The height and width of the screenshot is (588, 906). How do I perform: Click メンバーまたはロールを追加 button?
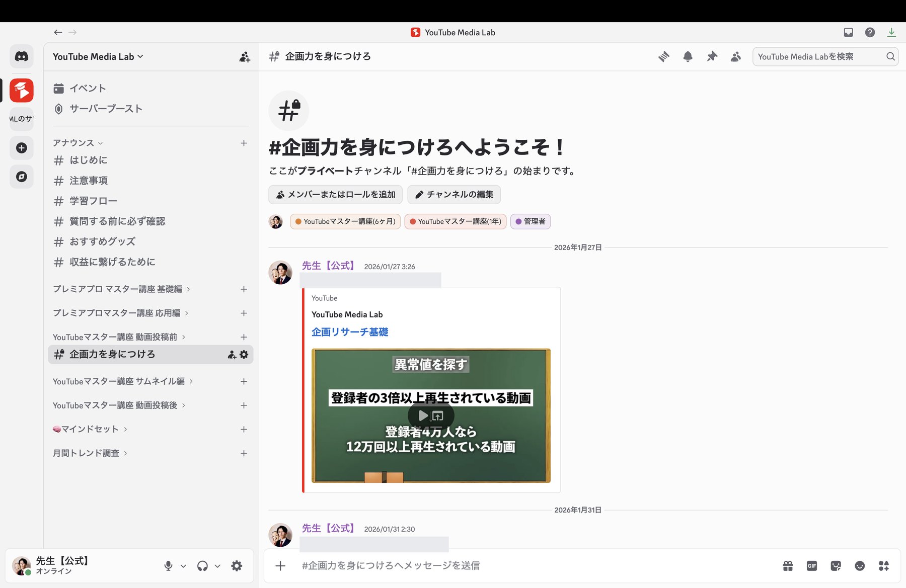tap(336, 195)
